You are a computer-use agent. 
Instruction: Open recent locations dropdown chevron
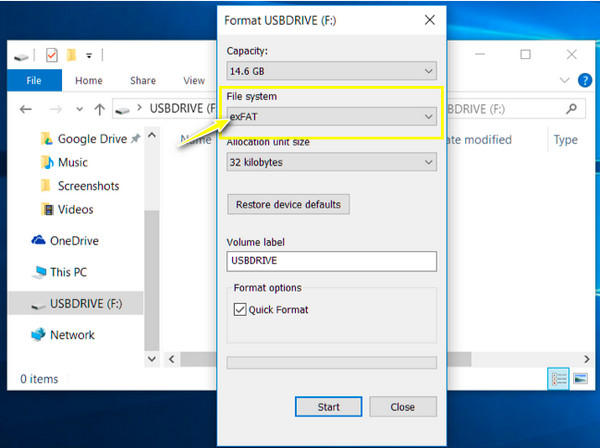(79, 109)
